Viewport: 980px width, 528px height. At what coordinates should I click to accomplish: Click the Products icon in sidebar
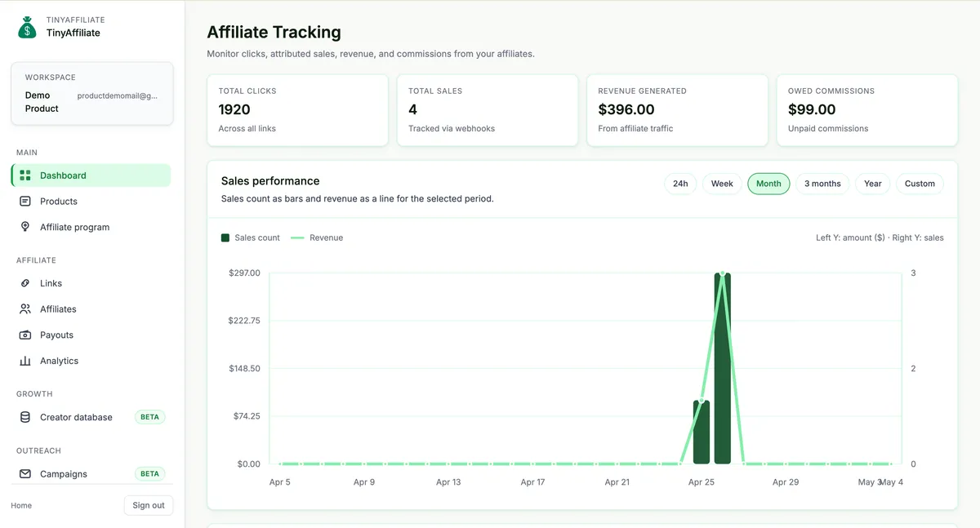tap(24, 202)
